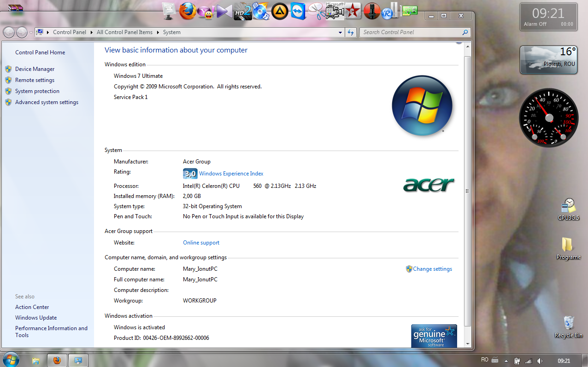
Task: Open Advanced system settings
Action: (47, 102)
